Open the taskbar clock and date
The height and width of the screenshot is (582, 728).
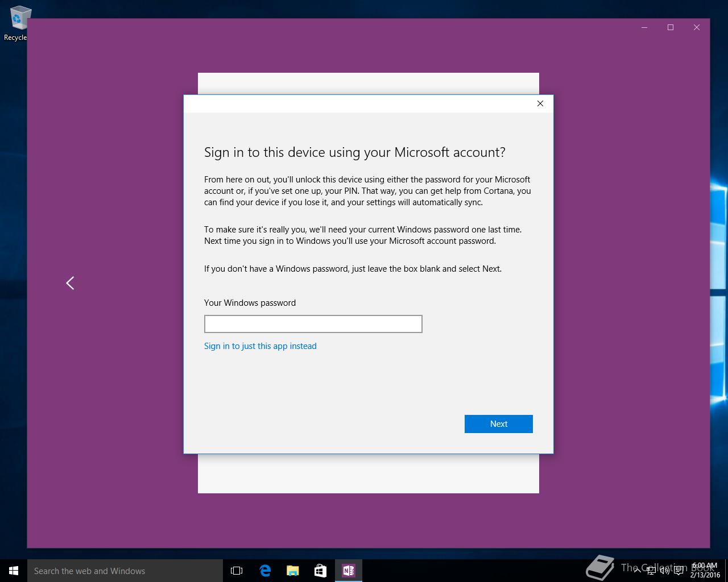pyautogui.click(x=705, y=571)
